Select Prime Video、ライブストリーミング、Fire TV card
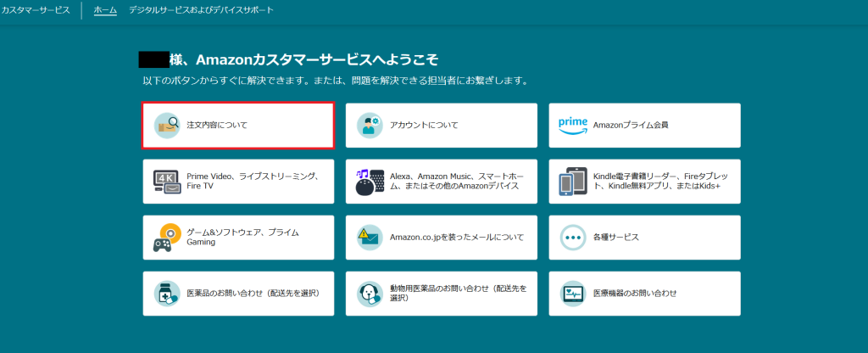868x353 pixels. (238, 182)
